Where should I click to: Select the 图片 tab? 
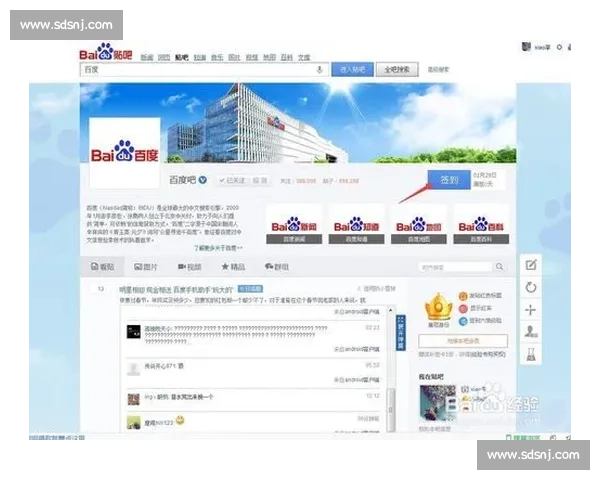[x=145, y=267]
